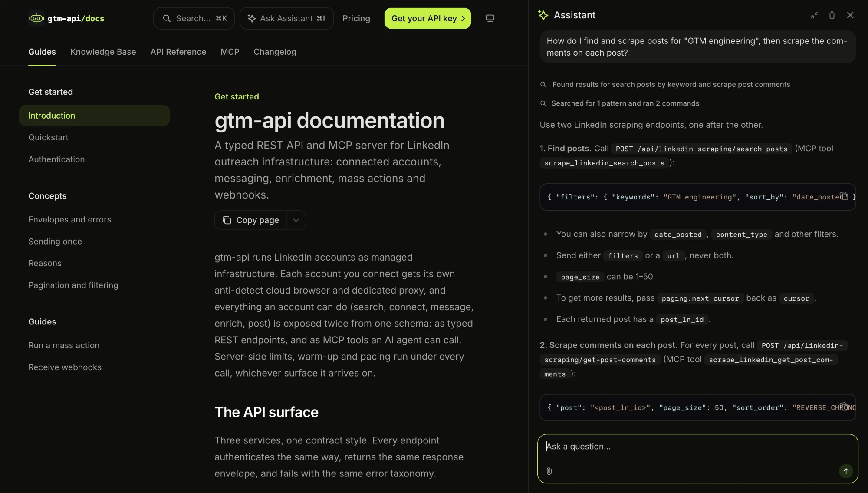Screen dimensions: 868x493
Task: Click the Copy page button
Action: click(251, 220)
